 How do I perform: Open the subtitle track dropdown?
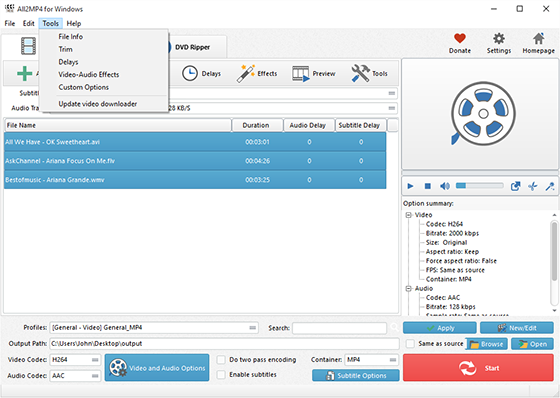[392, 93]
